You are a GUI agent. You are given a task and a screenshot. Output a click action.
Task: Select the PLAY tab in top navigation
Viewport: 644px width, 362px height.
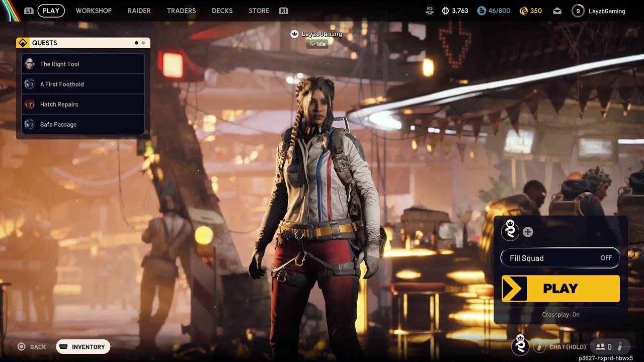click(51, 11)
